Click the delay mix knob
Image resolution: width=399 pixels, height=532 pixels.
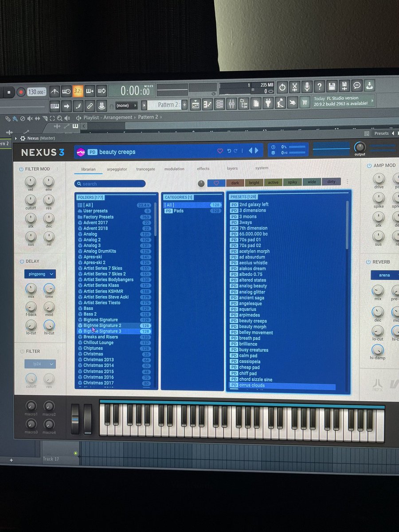(x=31, y=289)
